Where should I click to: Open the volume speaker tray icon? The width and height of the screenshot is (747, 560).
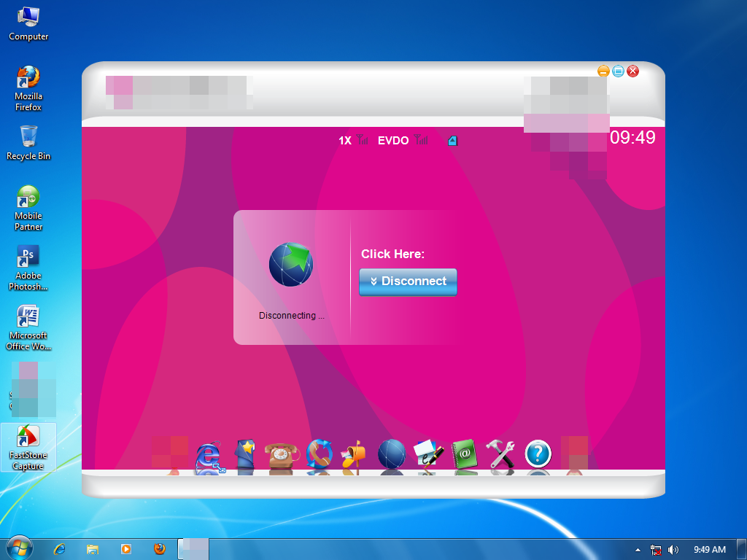(x=673, y=550)
